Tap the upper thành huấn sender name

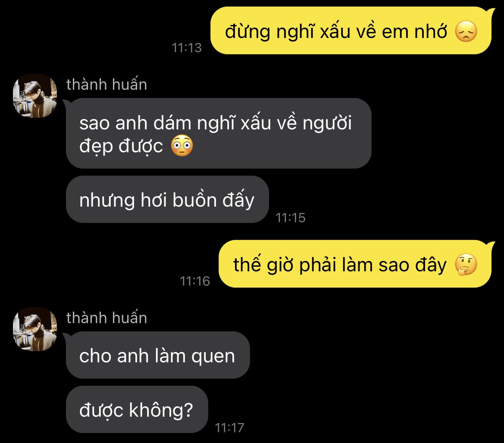pyautogui.click(x=107, y=84)
